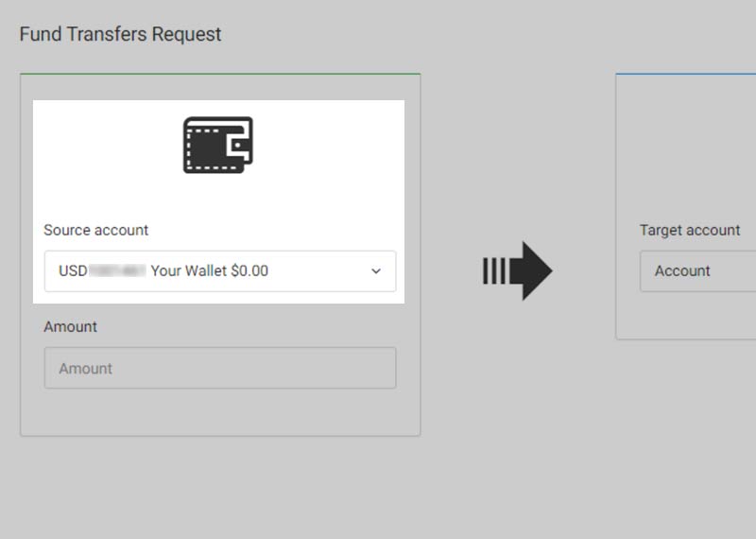Click the wallet icon above Source account
This screenshot has height=539, width=756.
pyautogui.click(x=218, y=145)
